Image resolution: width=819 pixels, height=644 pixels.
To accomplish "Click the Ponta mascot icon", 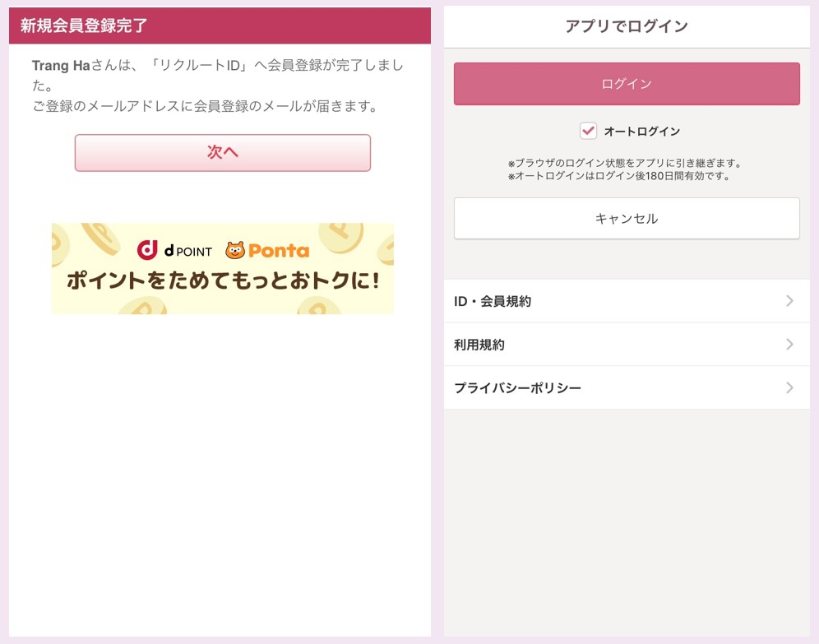I will pyautogui.click(x=235, y=250).
